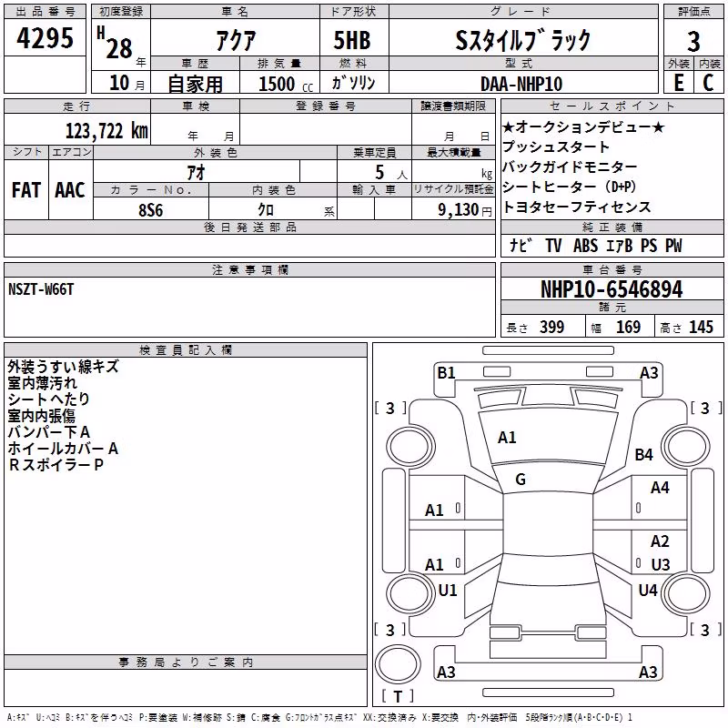Screen dimensions: 728x728
Task: Select genuine equipment item ABS
Action: coord(585,245)
